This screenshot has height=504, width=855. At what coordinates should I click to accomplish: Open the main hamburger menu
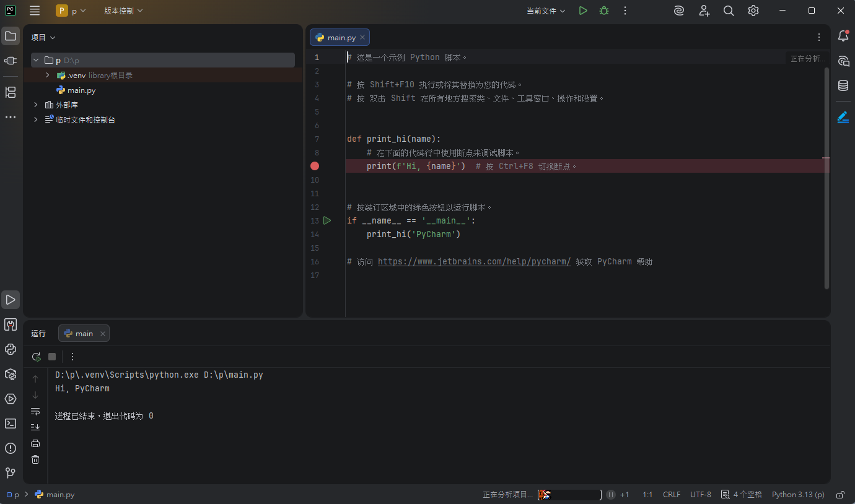tap(35, 11)
